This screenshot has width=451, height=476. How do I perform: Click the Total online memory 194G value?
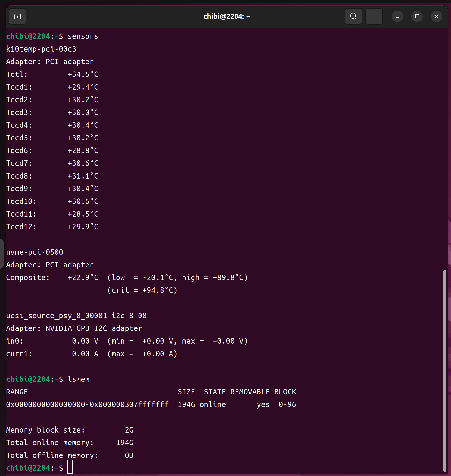click(125, 443)
